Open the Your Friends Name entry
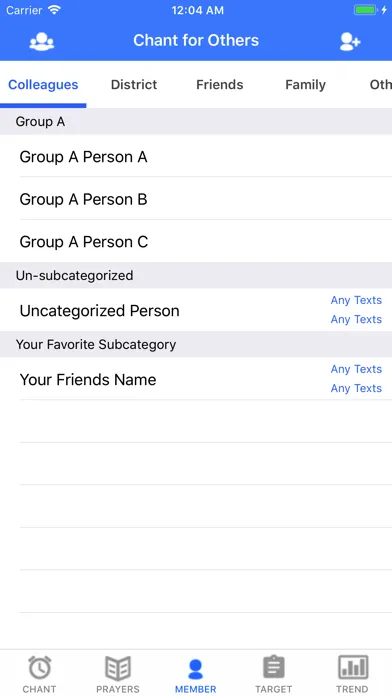 [196, 379]
